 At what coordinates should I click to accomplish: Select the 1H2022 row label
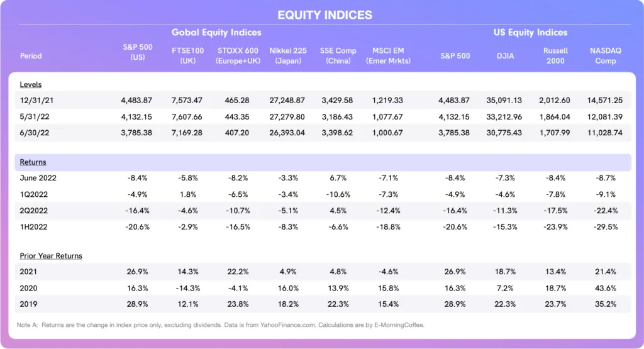click(34, 226)
